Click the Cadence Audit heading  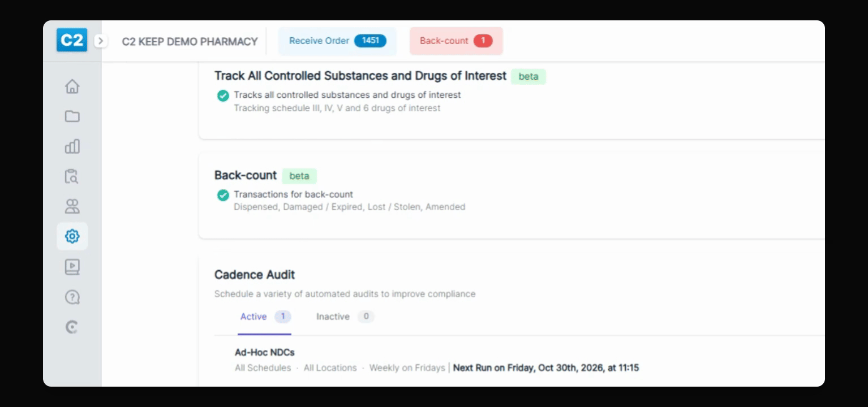pyautogui.click(x=255, y=275)
